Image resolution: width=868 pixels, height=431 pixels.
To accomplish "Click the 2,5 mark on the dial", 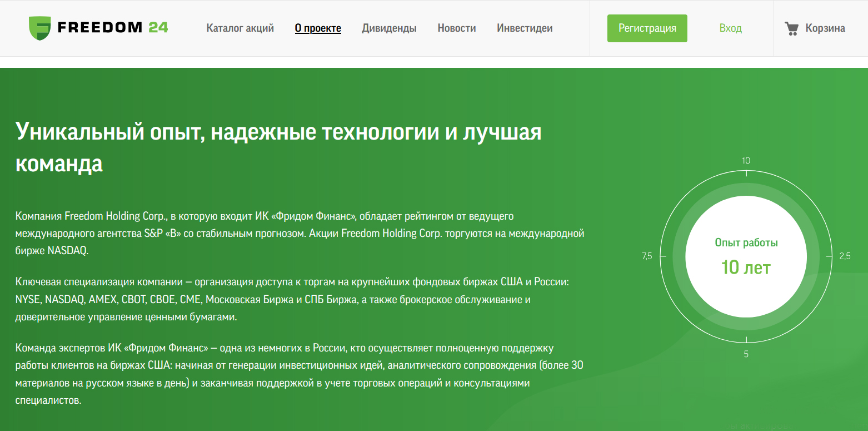I will pos(845,256).
